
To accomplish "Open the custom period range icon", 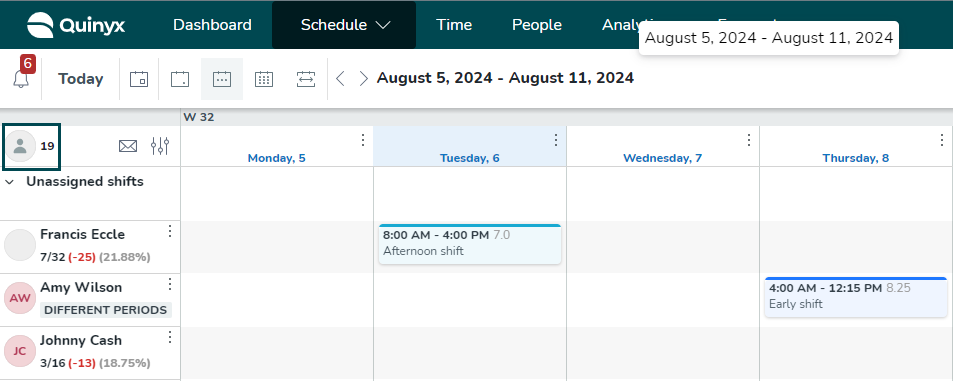I will tap(306, 79).
